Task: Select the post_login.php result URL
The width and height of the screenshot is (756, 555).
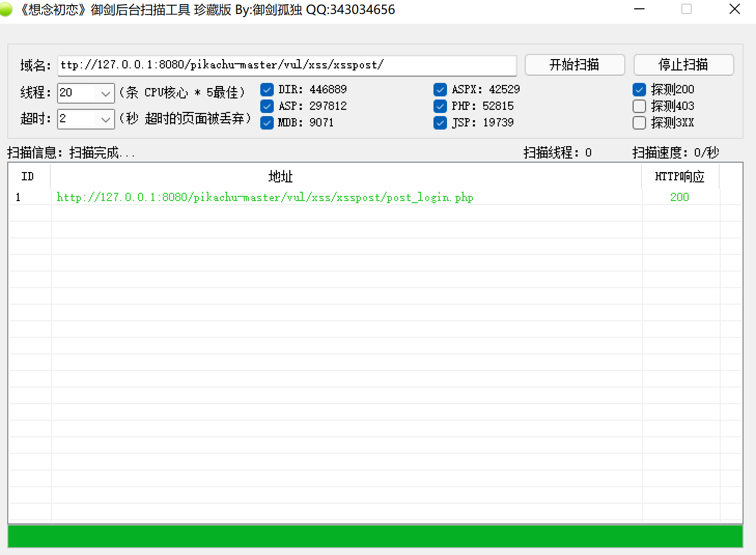Action: (x=265, y=197)
